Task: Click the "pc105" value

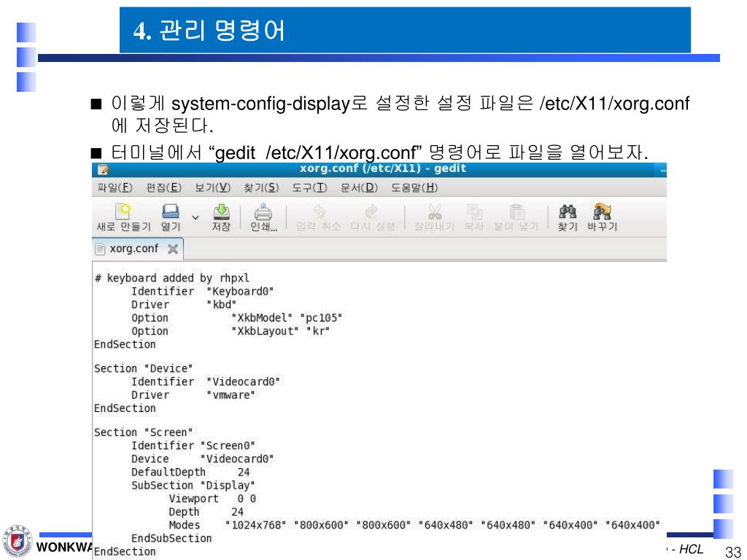Action: click(x=321, y=318)
